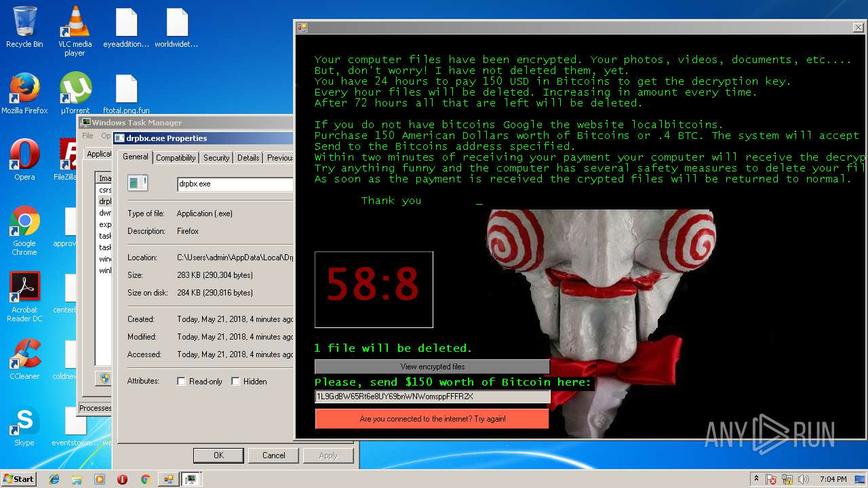Click the Start button
The width and height of the screenshot is (868, 488).
tap(18, 479)
